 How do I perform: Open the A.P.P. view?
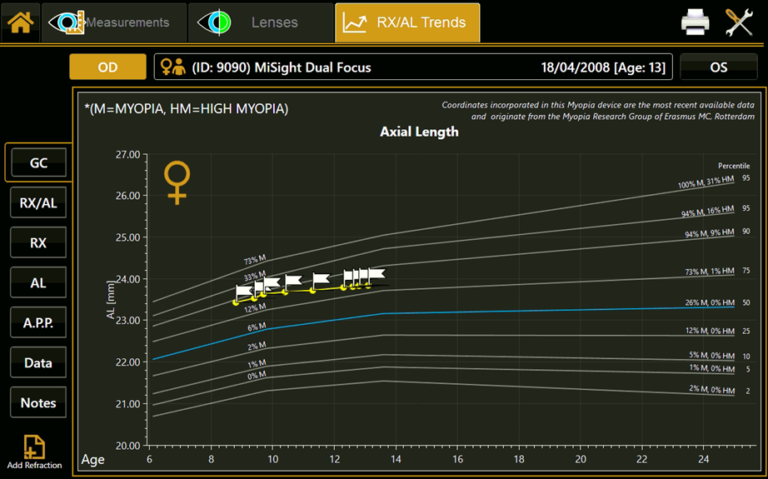pos(38,323)
